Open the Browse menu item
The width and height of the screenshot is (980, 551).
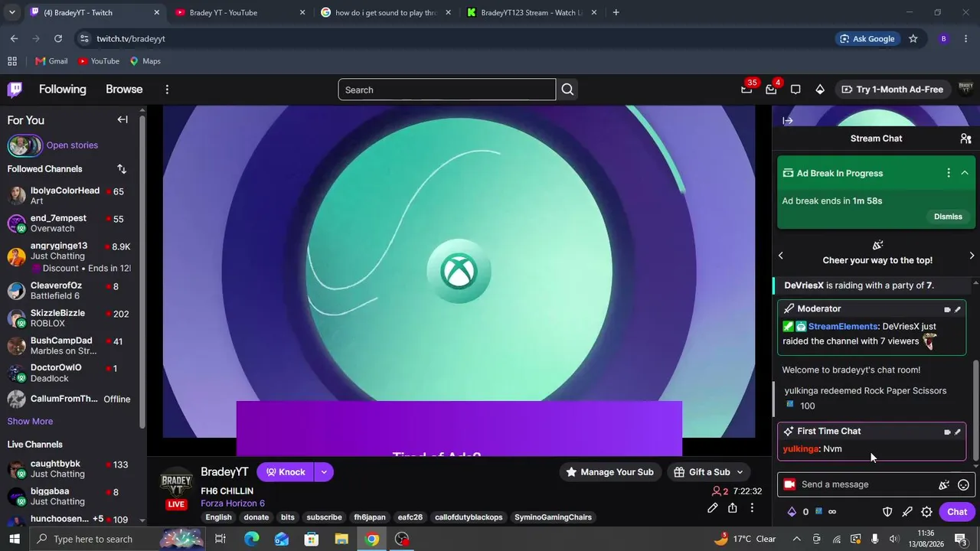pyautogui.click(x=124, y=90)
